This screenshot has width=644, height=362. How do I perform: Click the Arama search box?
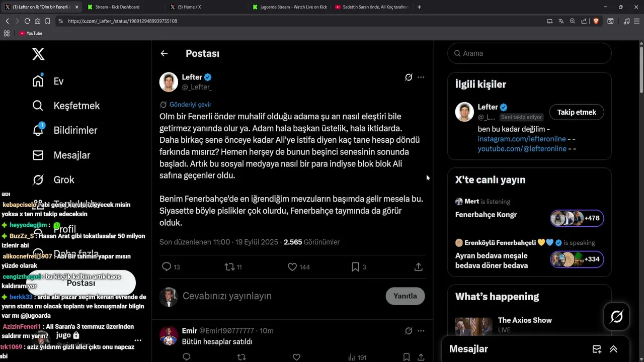coord(529,53)
